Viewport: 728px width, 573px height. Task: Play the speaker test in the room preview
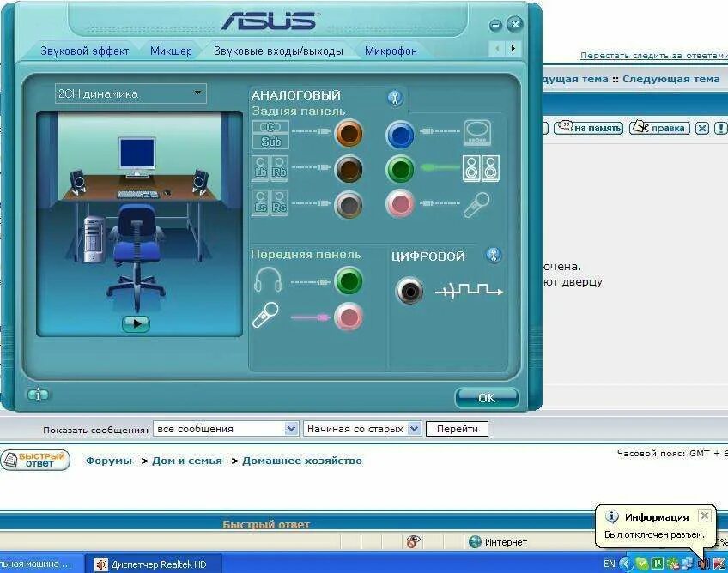[x=136, y=323]
